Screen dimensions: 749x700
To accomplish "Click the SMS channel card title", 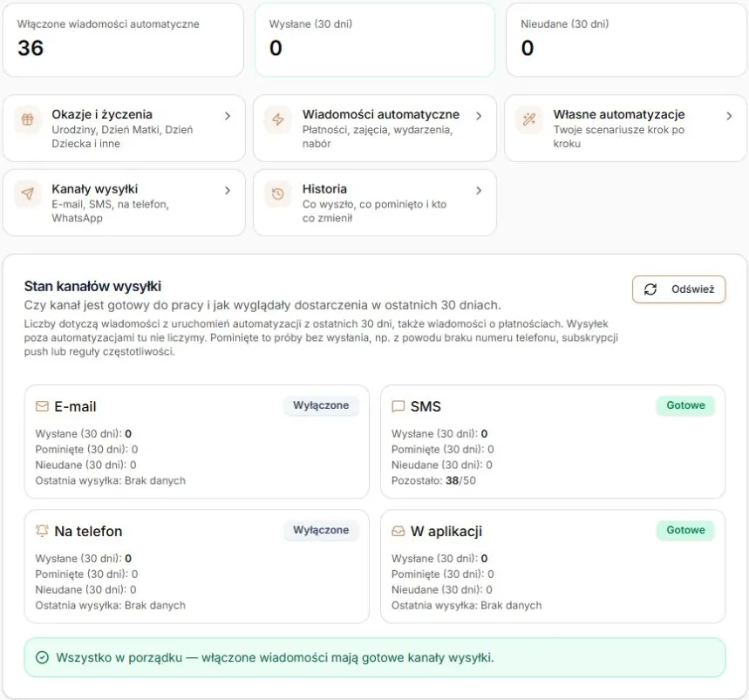I will coord(426,406).
